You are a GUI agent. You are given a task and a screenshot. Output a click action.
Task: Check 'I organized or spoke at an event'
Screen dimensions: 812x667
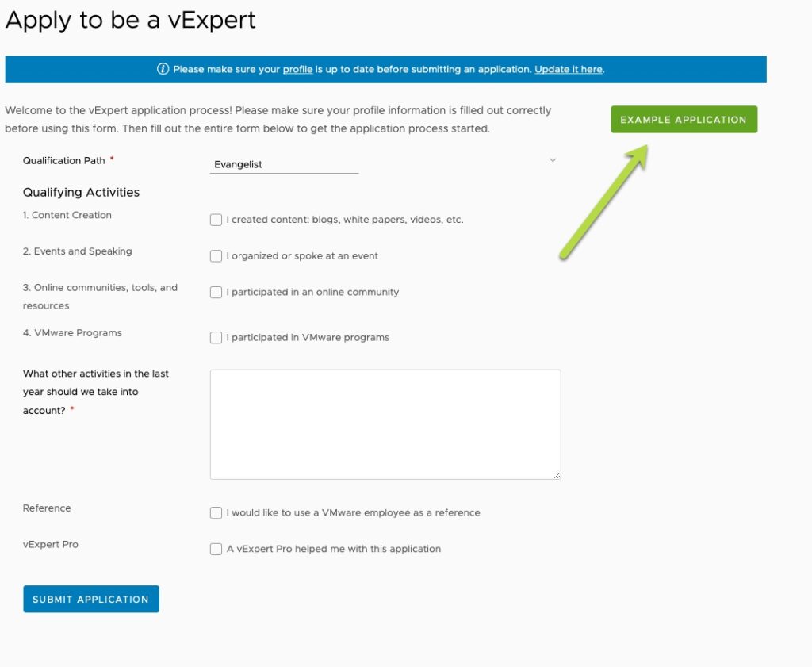coord(216,255)
